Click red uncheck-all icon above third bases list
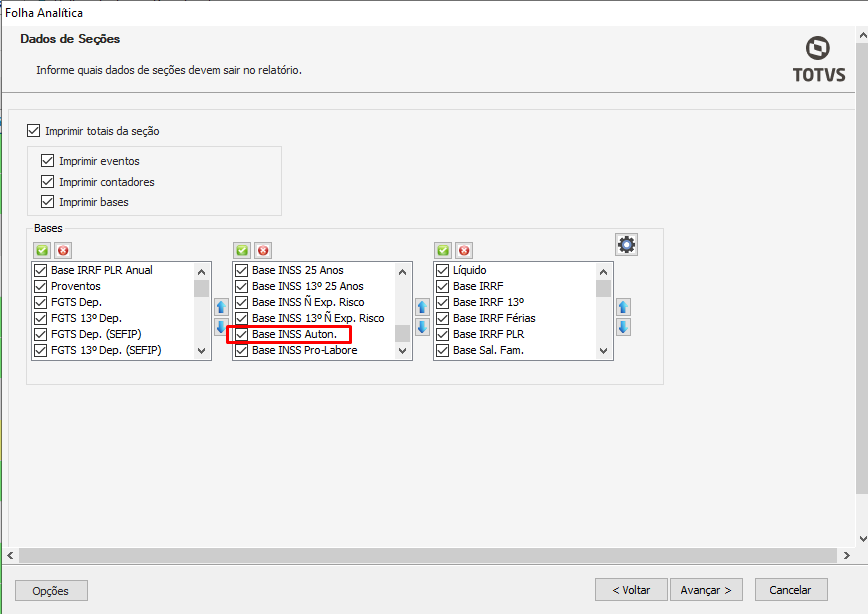Viewport: 868px width, 614px height. pos(464,250)
